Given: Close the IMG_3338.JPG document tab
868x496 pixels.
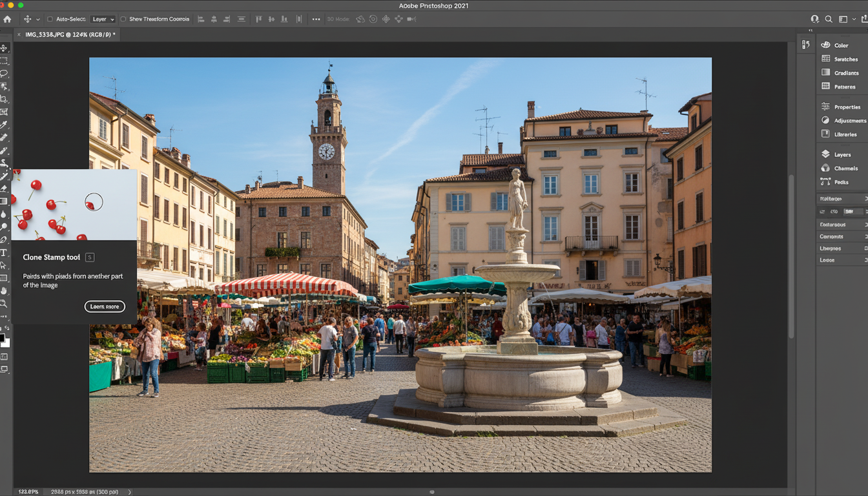Looking at the screenshot, I should click(x=19, y=34).
